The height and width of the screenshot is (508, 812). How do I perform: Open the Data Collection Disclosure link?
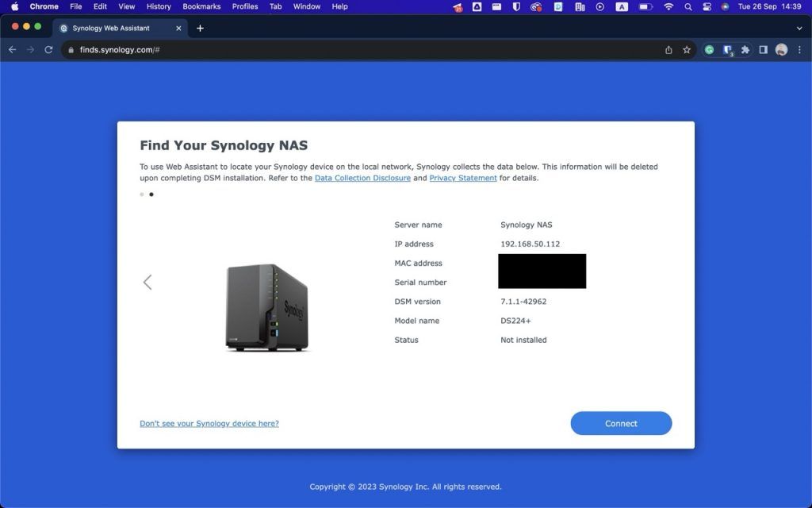[x=362, y=178]
